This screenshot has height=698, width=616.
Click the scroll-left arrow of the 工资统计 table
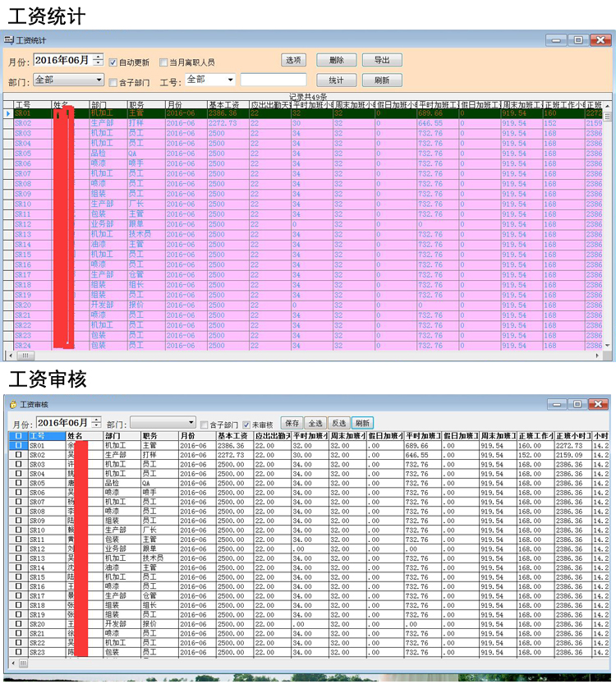coord(11,356)
